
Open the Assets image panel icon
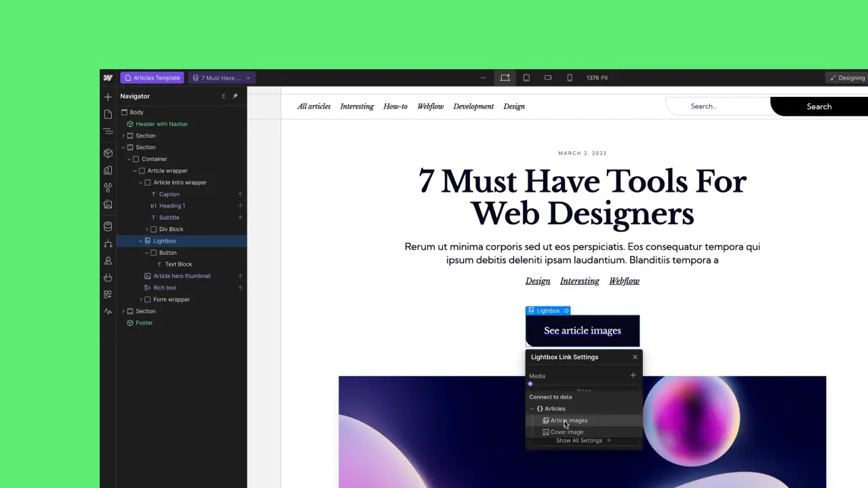coord(108,204)
